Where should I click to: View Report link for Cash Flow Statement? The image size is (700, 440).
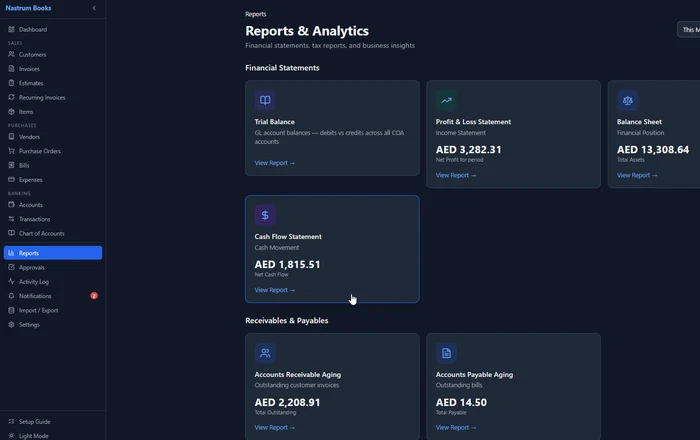(x=275, y=290)
